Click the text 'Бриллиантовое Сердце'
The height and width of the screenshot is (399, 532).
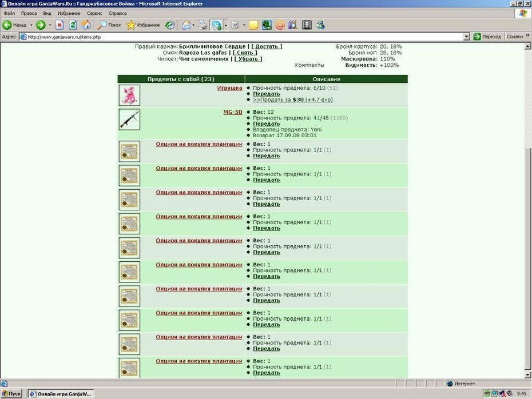[x=212, y=46]
